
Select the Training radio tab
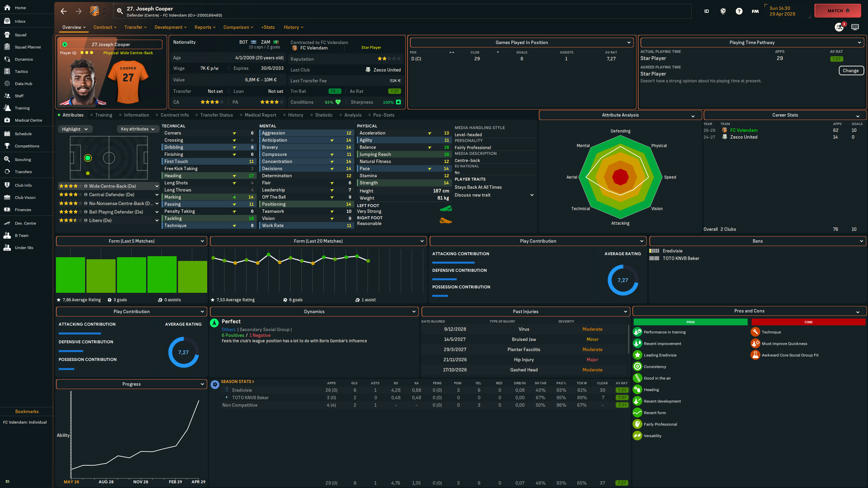click(103, 115)
